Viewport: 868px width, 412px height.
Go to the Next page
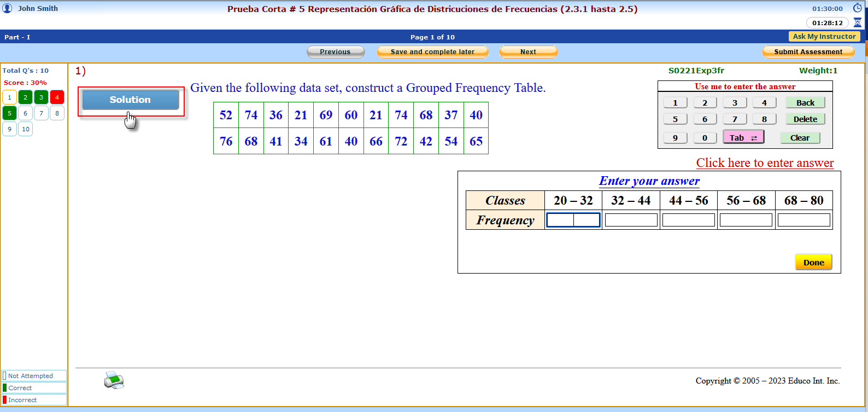pos(528,52)
